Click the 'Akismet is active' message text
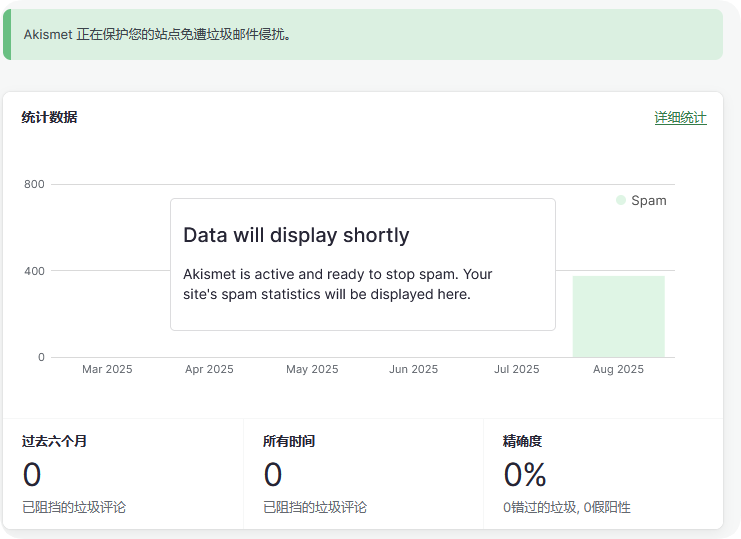741x539 pixels. [x=338, y=284]
